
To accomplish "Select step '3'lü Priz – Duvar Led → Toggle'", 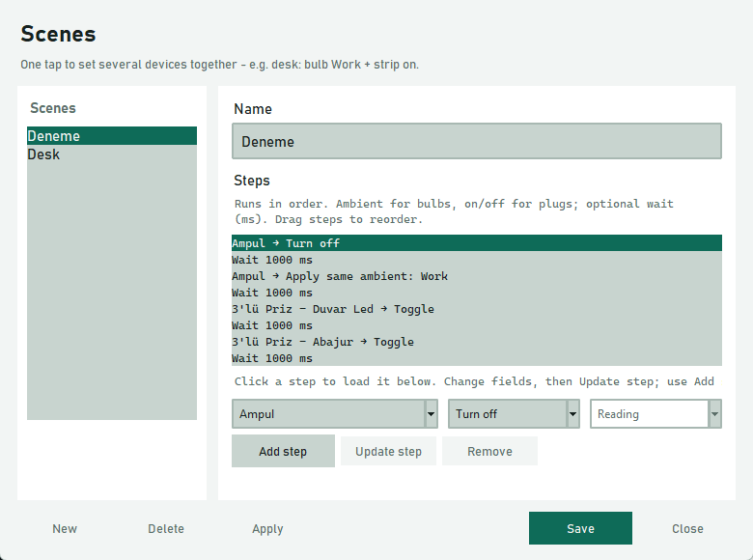I will coord(476,309).
